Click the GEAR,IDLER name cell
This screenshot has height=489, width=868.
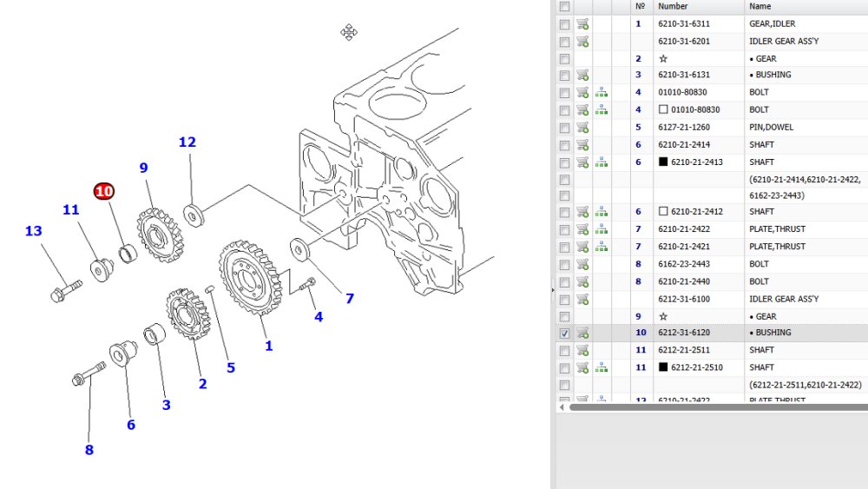pos(773,23)
